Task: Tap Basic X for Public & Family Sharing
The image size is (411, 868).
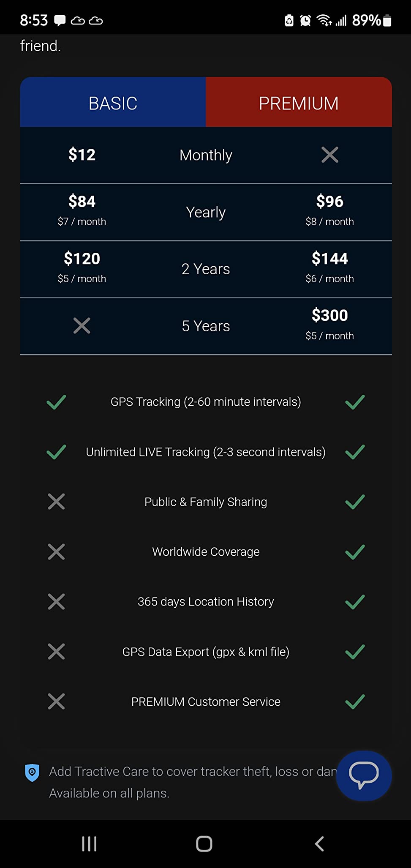Action: tap(56, 502)
